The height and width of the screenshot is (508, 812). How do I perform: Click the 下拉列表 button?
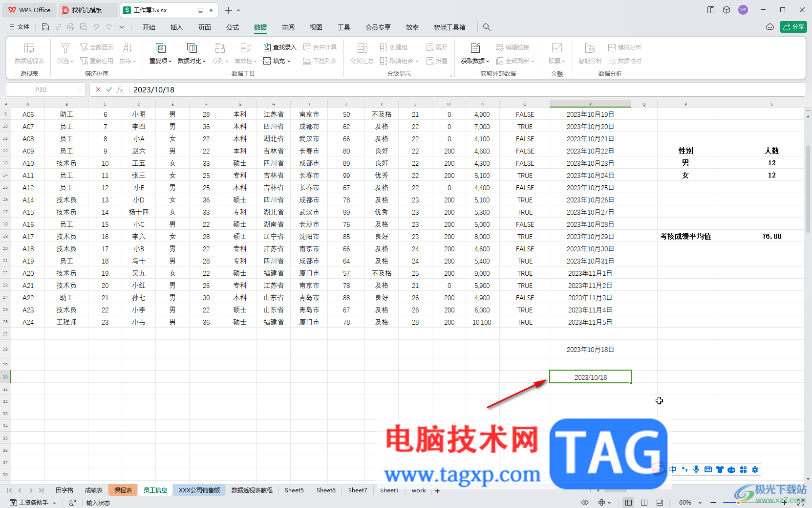point(320,61)
